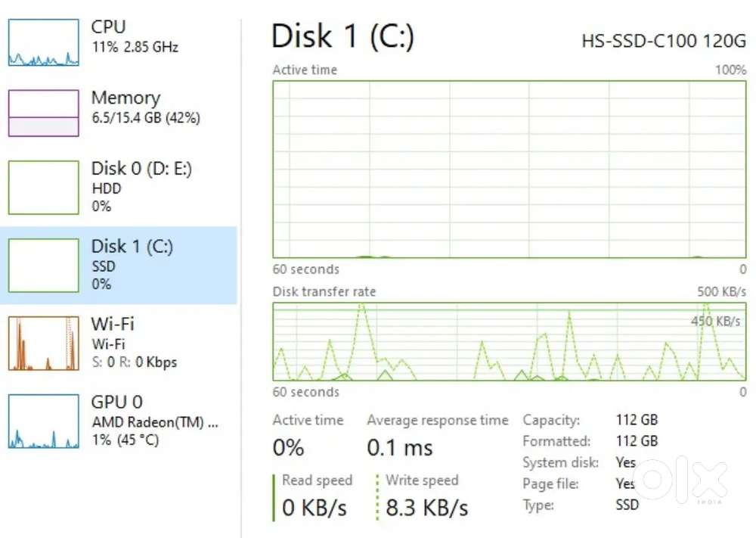The width and height of the screenshot is (756, 538).
Task: Click the Active time graph area
Action: [509, 169]
